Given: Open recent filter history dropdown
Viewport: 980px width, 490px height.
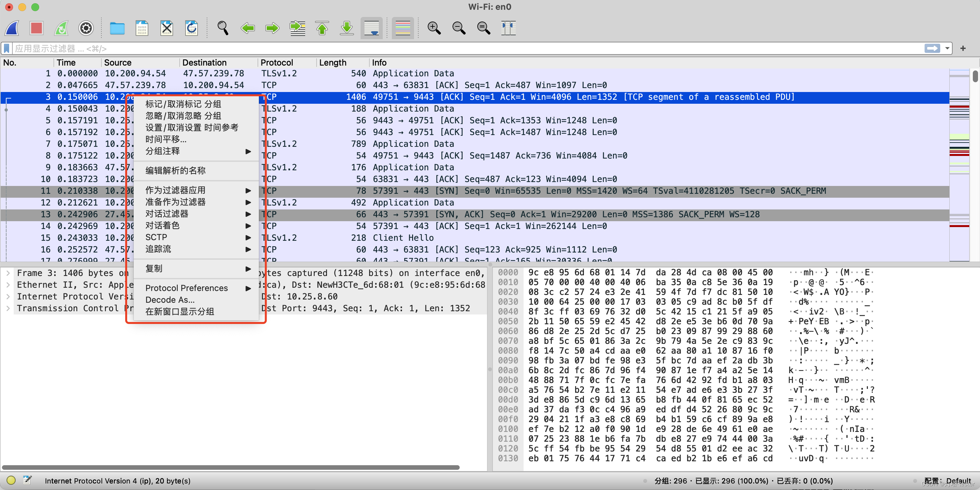Looking at the screenshot, I should (947, 48).
